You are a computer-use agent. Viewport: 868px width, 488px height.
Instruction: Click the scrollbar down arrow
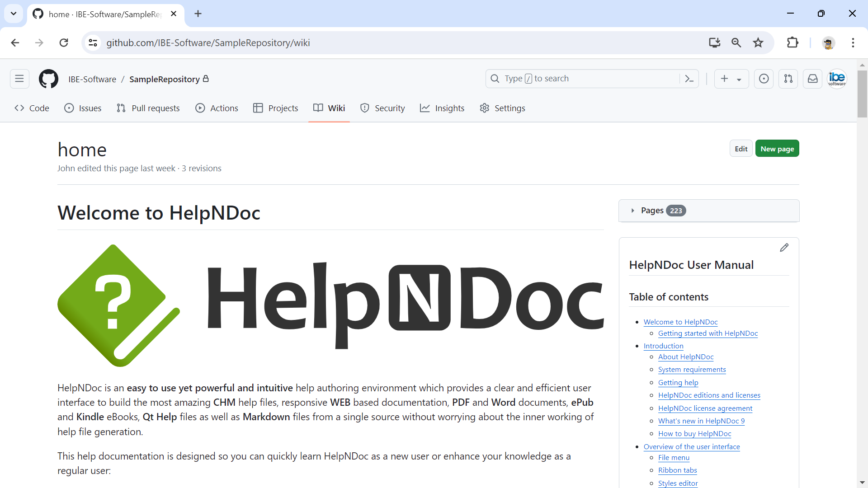862,483
